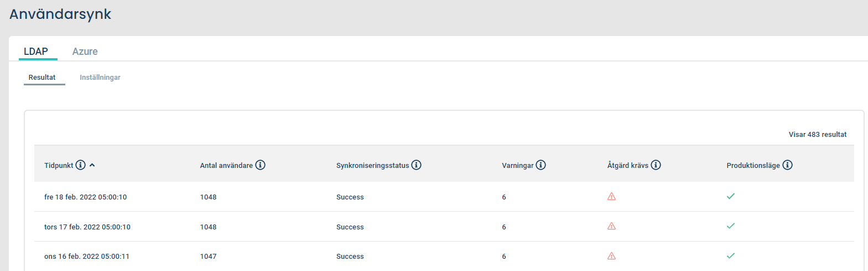Select the Resultat sub-tab

(x=42, y=78)
